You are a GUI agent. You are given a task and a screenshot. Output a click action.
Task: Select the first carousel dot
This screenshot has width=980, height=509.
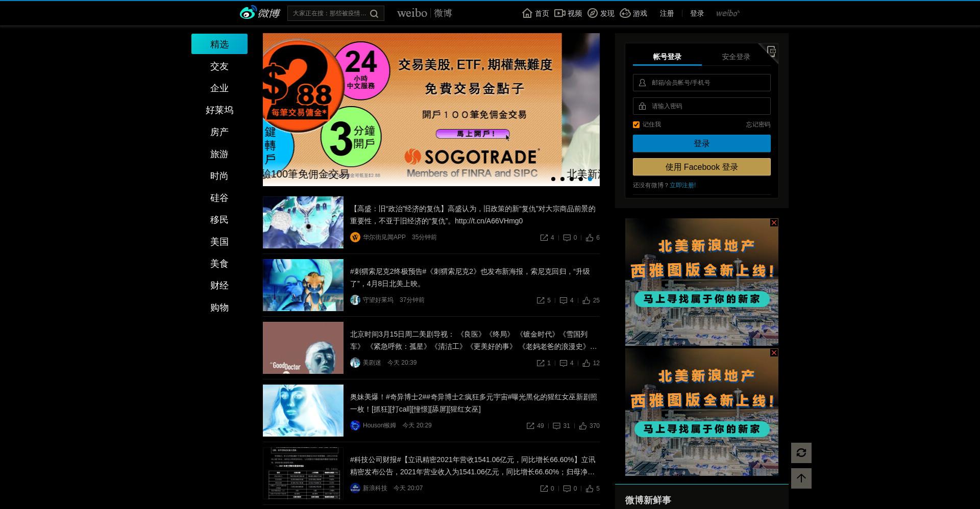[x=553, y=179]
